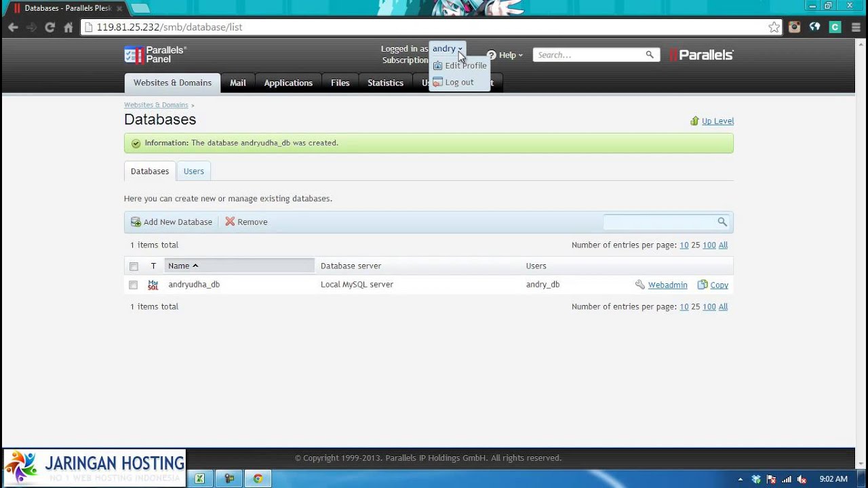Click the browser address bar URL

(x=170, y=27)
